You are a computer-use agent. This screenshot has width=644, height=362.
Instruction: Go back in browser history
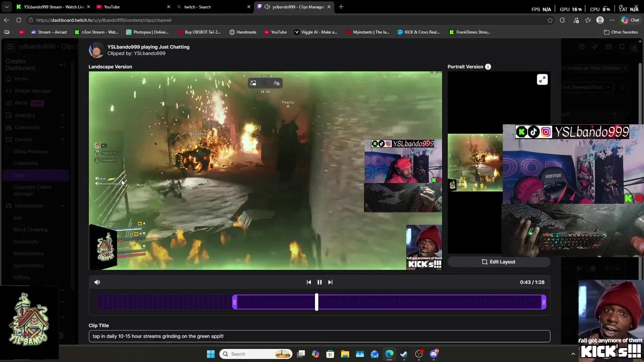7,20
